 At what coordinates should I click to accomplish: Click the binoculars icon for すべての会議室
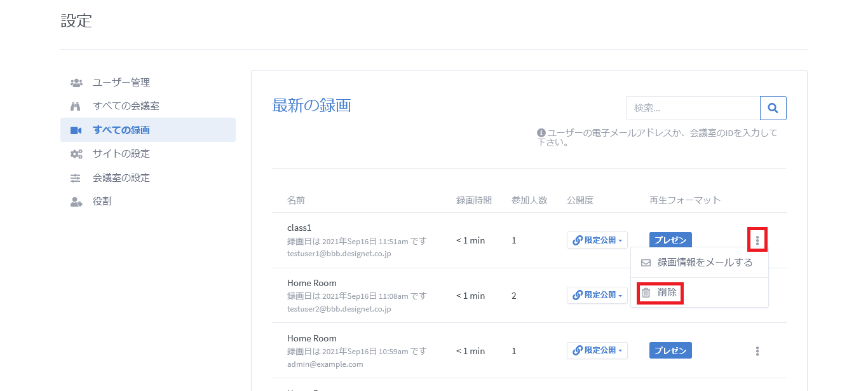point(76,106)
